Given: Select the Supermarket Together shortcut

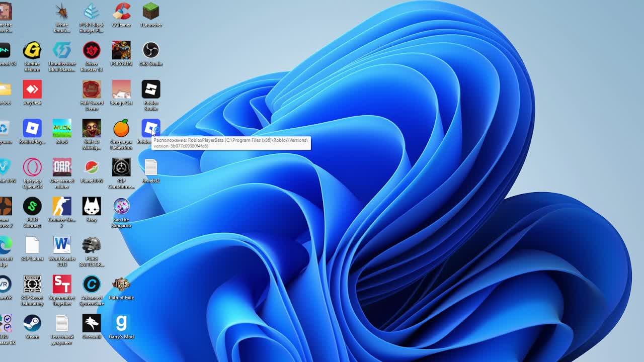Looking at the screenshot, I should 62,291.
